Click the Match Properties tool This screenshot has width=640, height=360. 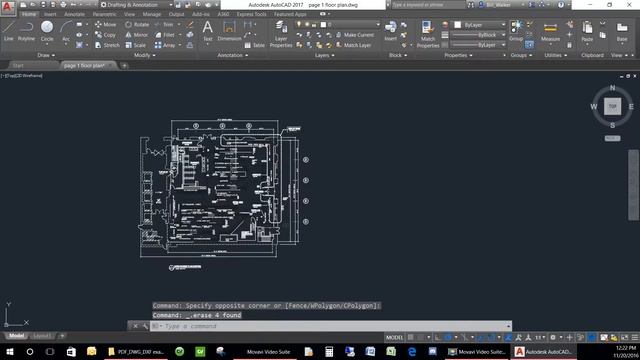click(428, 34)
